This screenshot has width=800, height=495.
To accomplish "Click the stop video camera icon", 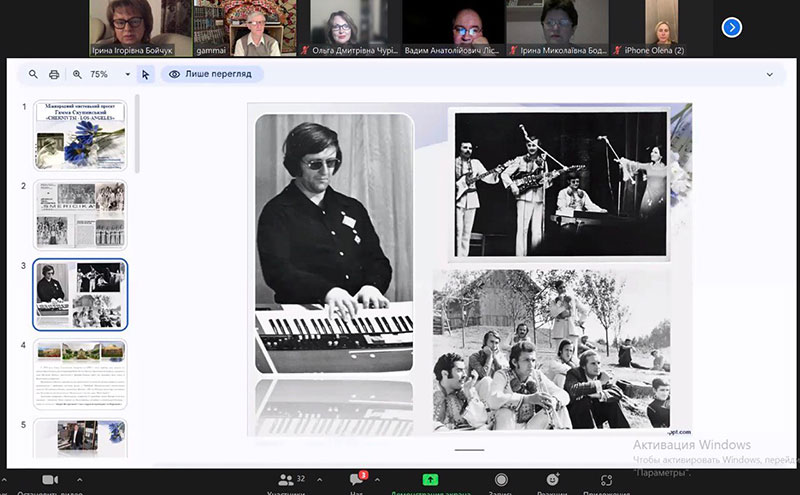I will (49, 480).
